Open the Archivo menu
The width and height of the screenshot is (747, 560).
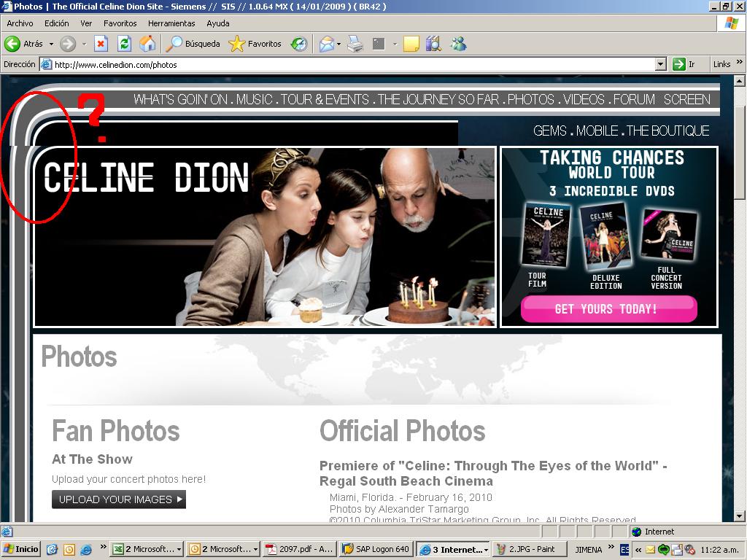pos(20,23)
